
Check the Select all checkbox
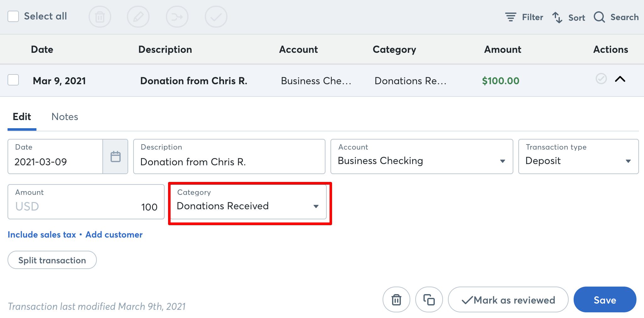14,16
